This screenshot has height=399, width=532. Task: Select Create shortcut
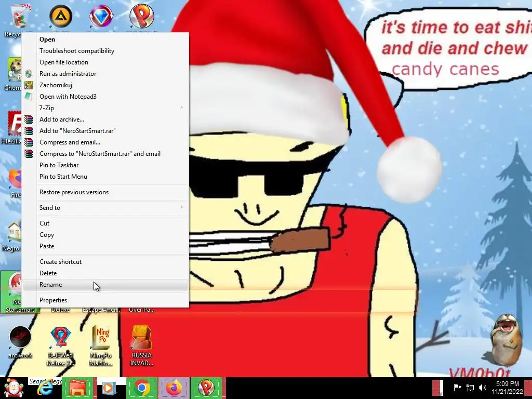click(105, 262)
